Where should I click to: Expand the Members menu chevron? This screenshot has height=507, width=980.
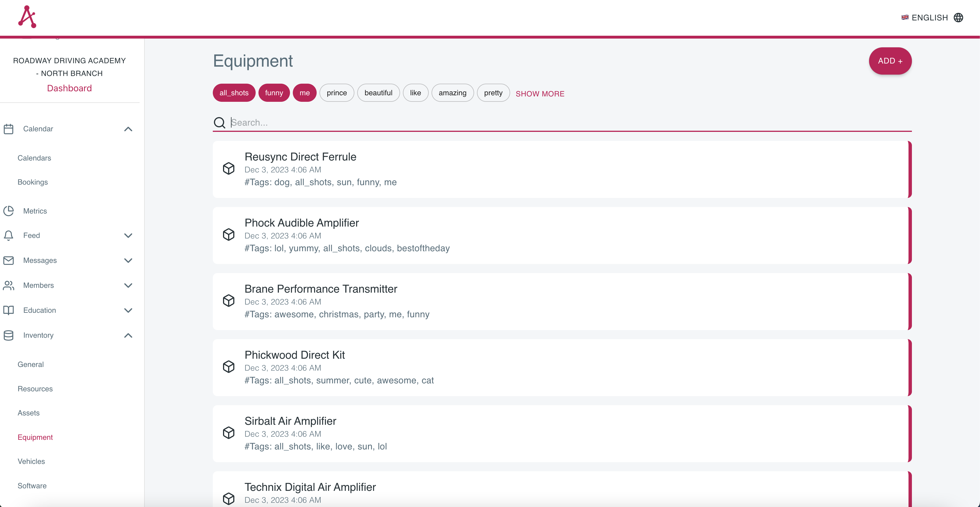click(128, 285)
